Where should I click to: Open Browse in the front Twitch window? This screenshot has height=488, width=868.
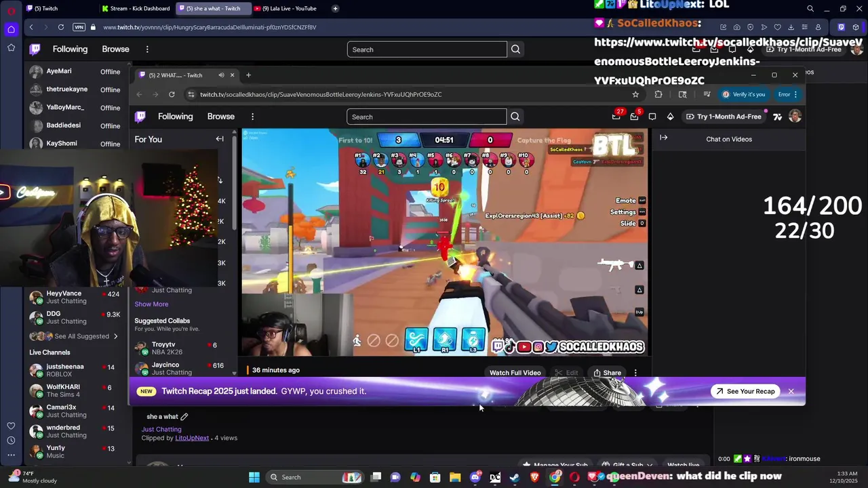pos(221,117)
